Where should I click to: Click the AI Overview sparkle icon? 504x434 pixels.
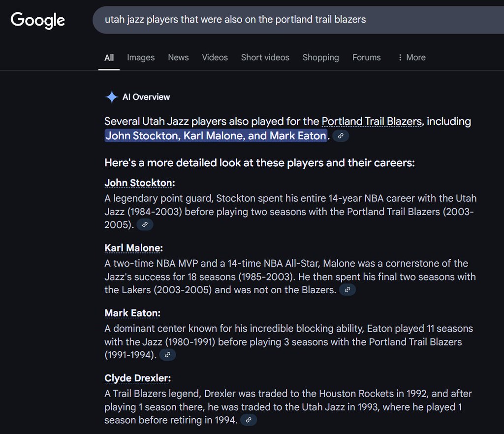111,97
